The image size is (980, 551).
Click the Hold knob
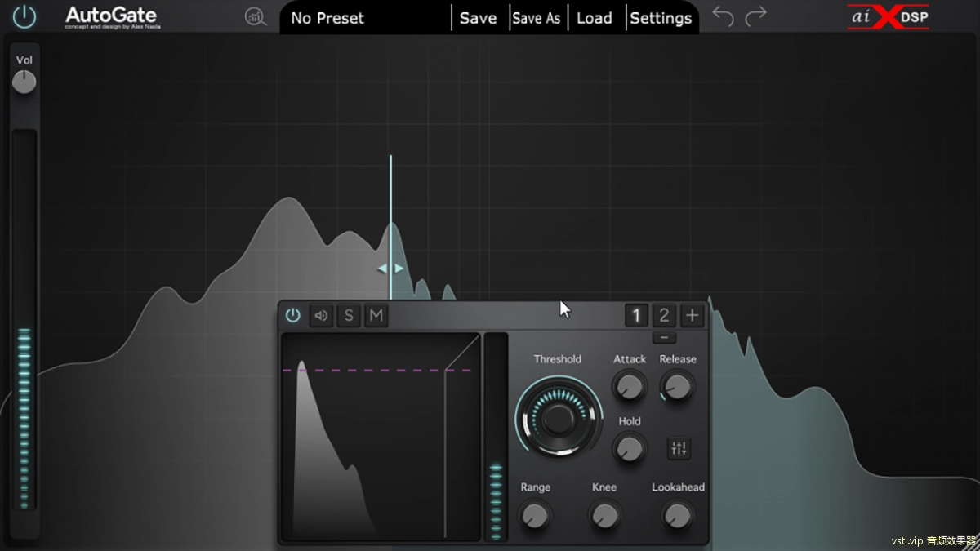click(629, 447)
